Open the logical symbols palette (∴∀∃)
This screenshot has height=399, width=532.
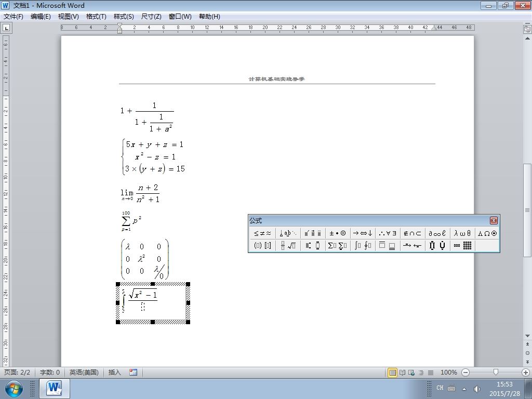[x=388, y=233]
